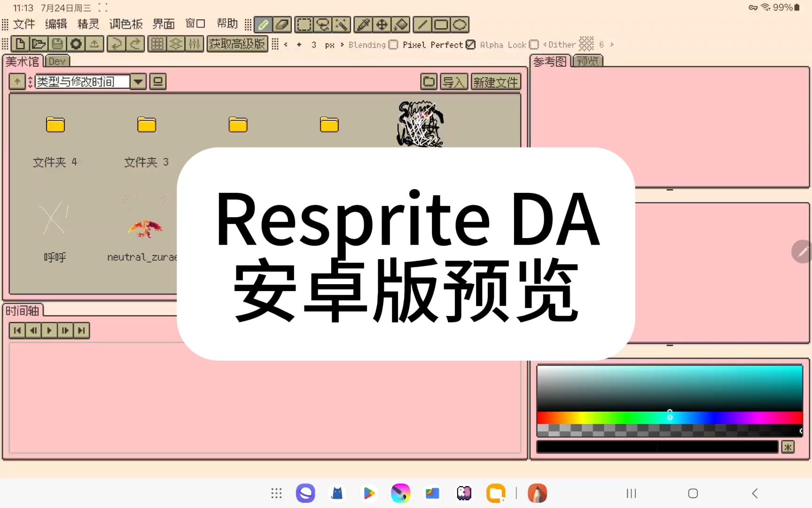Increase brush size with right arrow
812x508 pixels.
tap(342, 45)
